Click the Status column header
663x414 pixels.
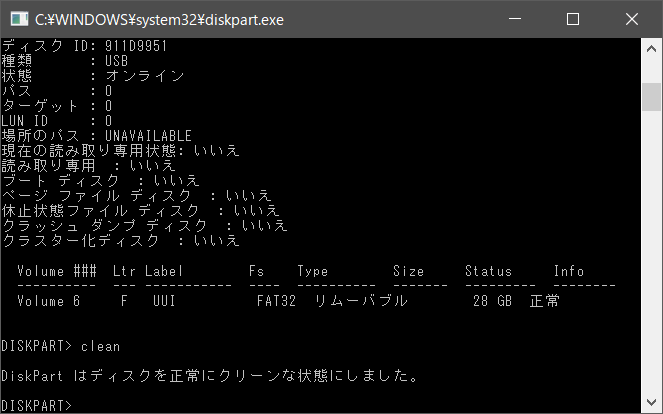tap(488, 271)
